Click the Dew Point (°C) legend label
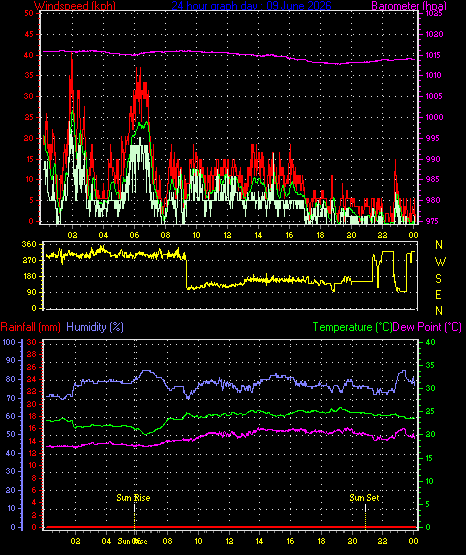Image resolution: width=466 pixels, height=555 pixels. click(427, 327)
